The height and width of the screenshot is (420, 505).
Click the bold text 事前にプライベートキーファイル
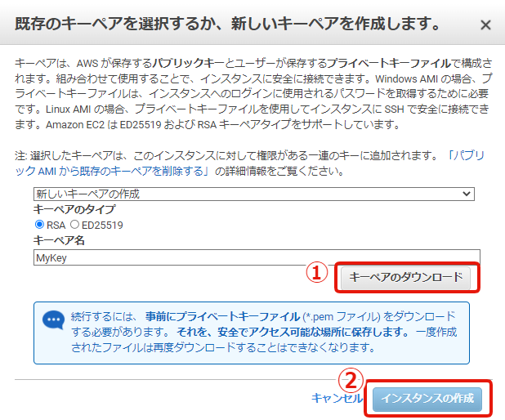tap(222, 316)
